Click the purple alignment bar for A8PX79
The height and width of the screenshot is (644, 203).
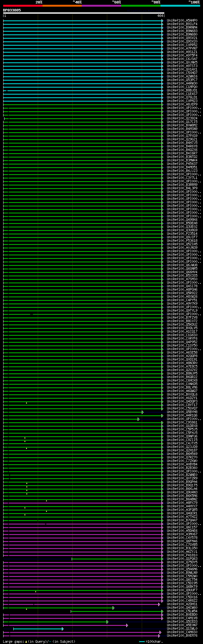83,503
